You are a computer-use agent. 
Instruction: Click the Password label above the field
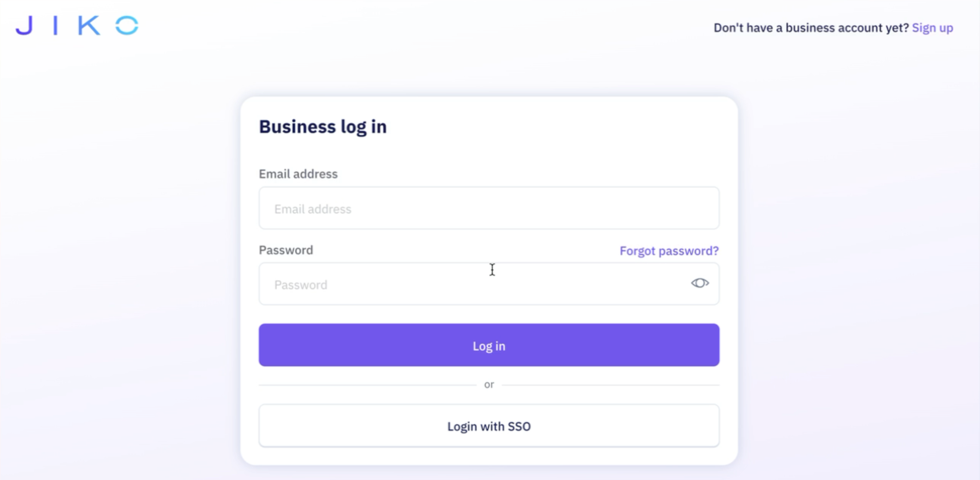point(286,250)
